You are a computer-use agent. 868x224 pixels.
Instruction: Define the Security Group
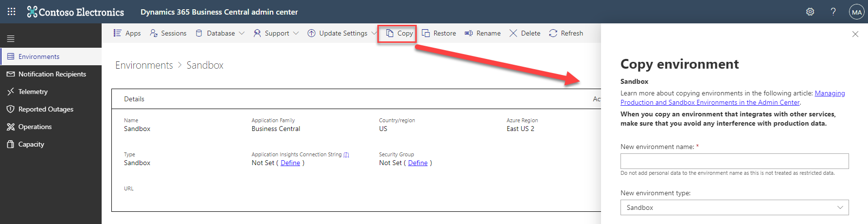(418, 163)
